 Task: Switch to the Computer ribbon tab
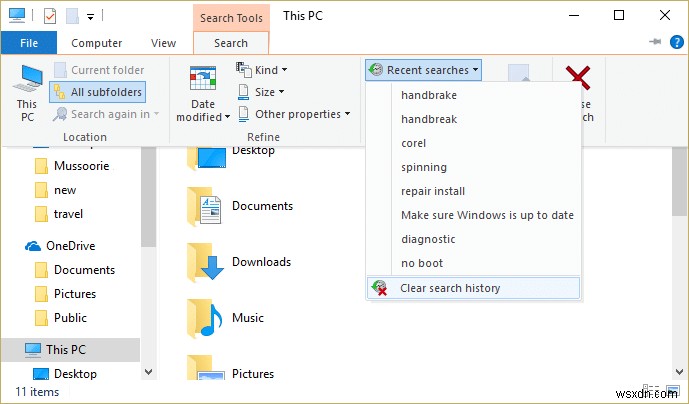97,43
